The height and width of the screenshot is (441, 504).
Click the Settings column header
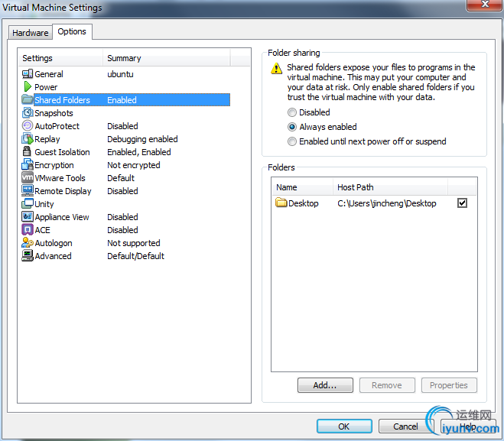[60, 58]
